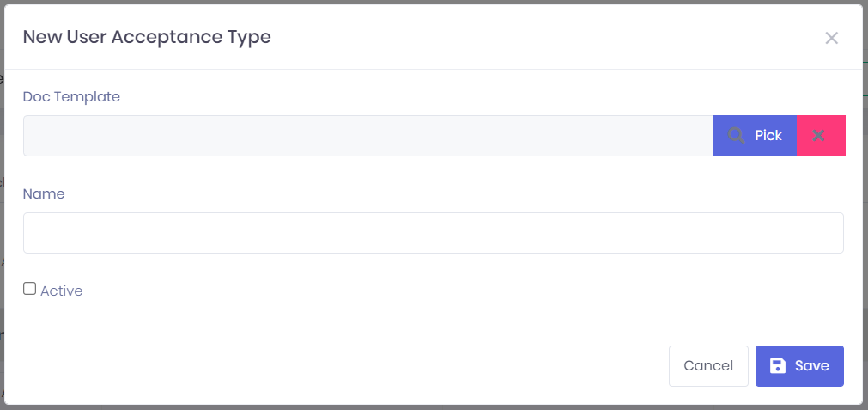
Task: Click the Name field label
Action: tap(44, 194)
